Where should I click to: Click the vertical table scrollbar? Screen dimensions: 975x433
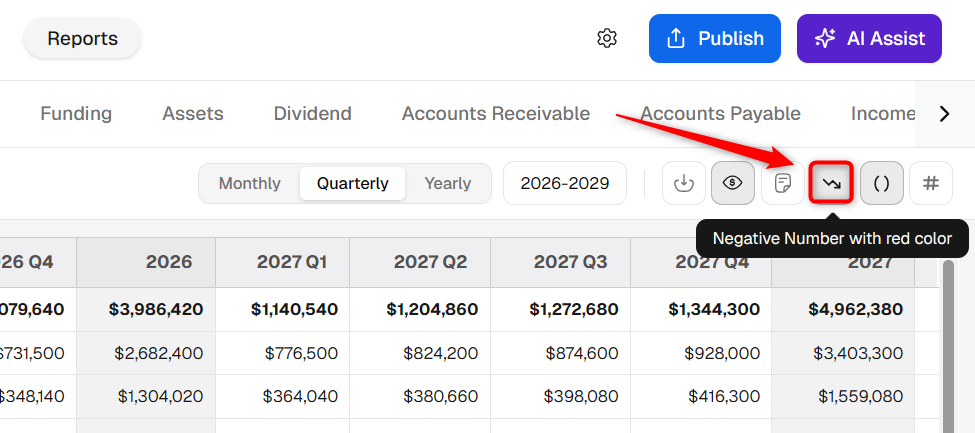point(948,347)
